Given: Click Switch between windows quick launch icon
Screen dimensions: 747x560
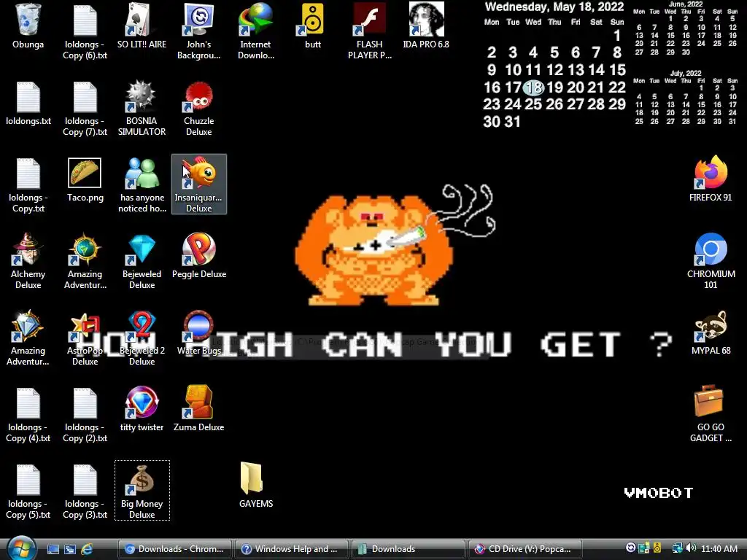Looking at the screenshot, I should coord(70,549).
